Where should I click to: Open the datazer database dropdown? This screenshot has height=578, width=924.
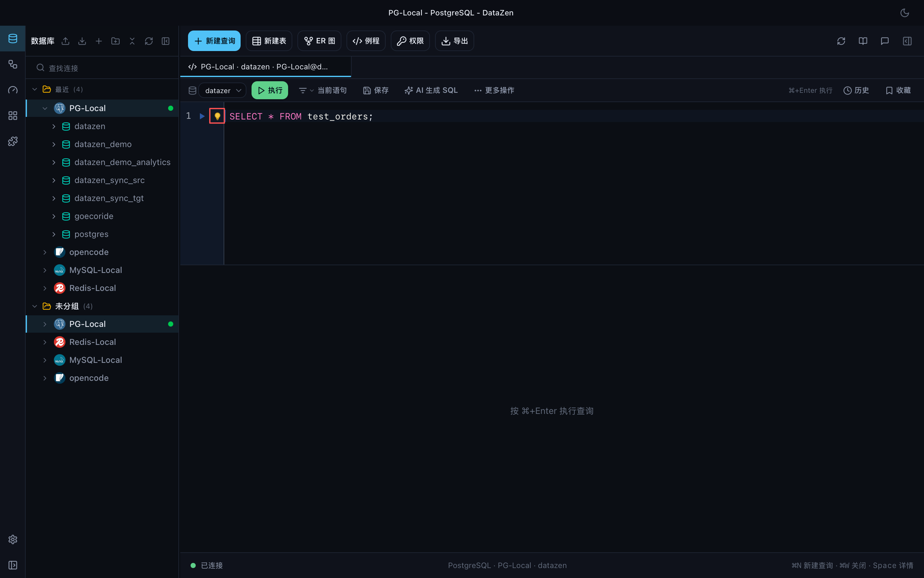(x=223, y=91)
